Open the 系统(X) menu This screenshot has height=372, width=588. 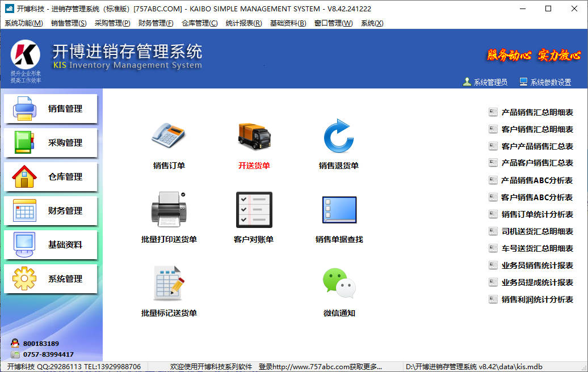tap(372, 23)
